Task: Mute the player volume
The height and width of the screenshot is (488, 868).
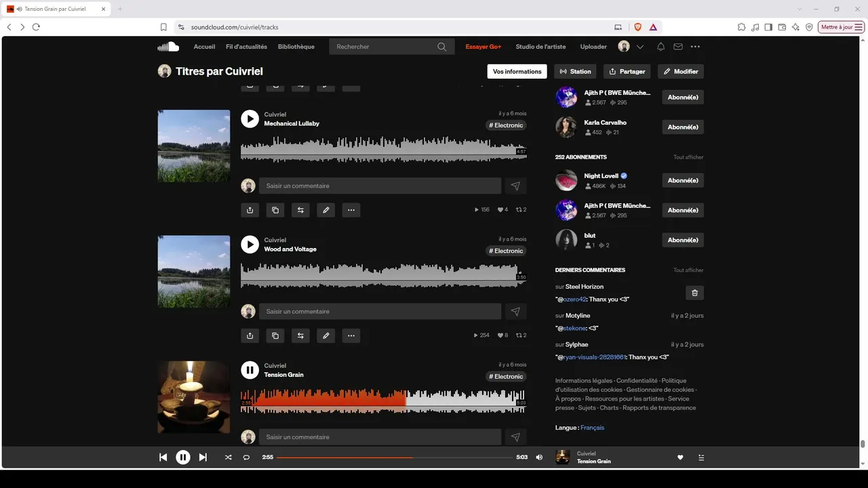Action: pos(539,457)
